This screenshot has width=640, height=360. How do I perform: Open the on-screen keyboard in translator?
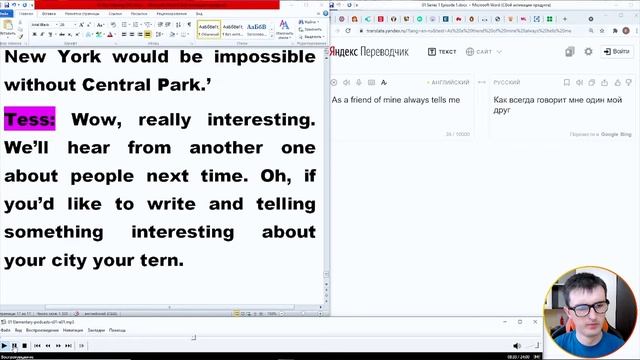[371, 82]
